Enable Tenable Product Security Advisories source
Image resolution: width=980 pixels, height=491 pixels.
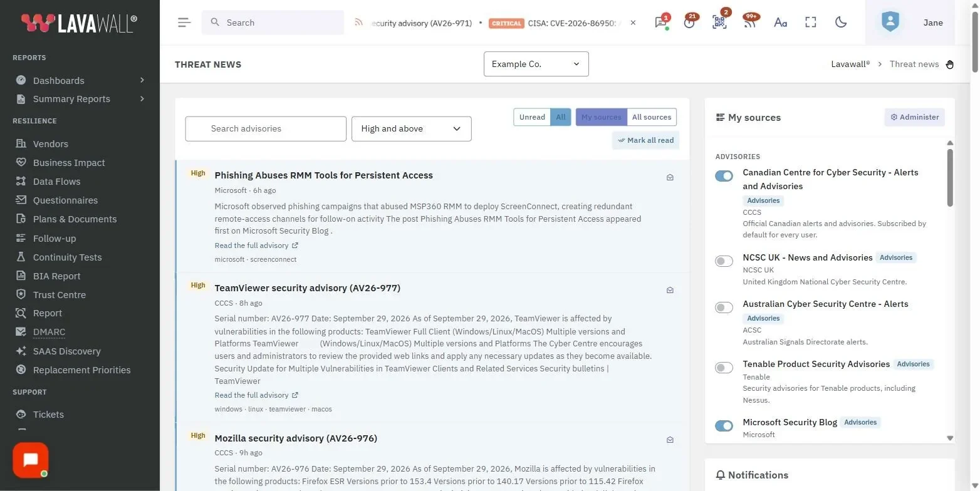point(724,368)
